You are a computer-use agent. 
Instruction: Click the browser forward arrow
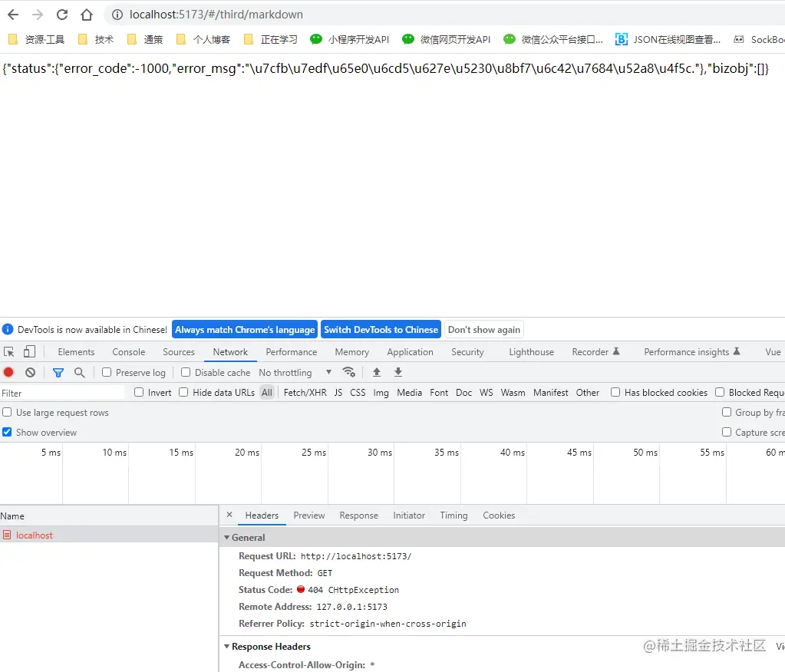[x=38, y=15]
